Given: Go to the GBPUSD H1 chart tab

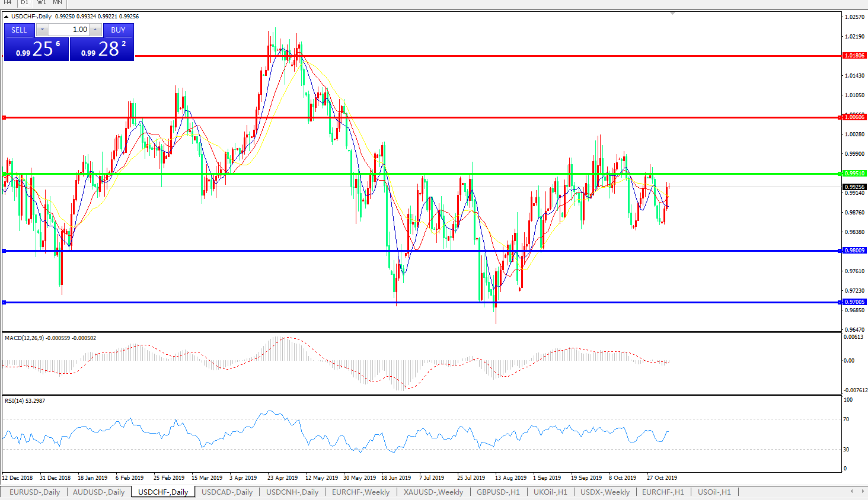Looking at the screenshot, I should pos(497,492).
